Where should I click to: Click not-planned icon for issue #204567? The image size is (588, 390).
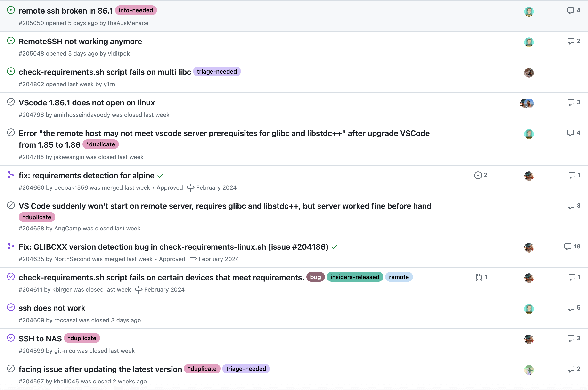11,369
